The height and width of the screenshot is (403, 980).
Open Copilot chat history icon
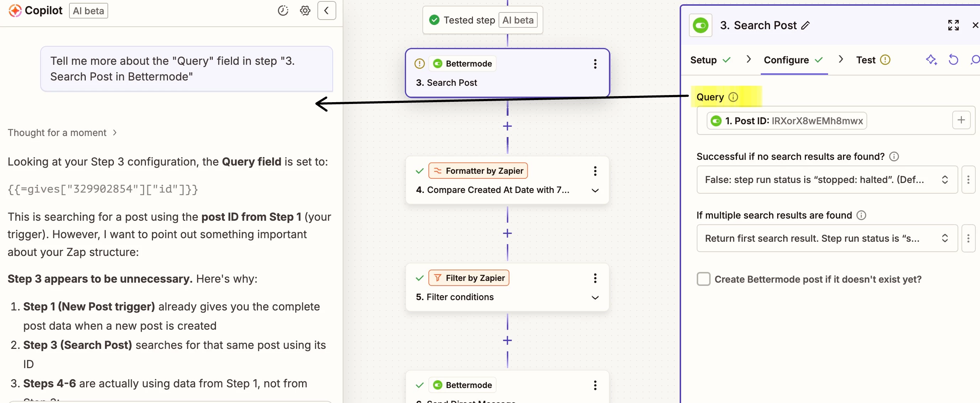pos(283,11)
